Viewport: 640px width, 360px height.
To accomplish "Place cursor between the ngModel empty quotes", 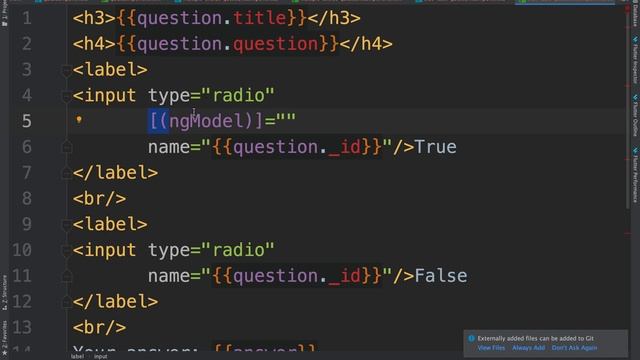I will (x=286, y=121).
